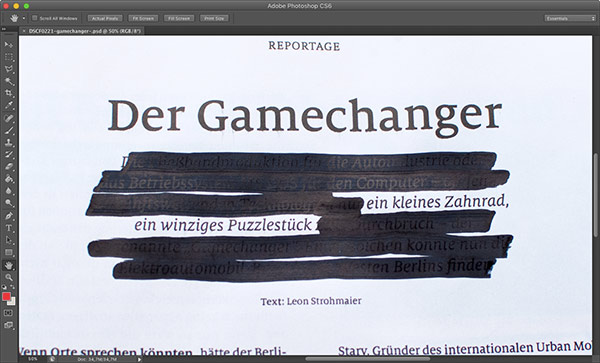The height and width of the screenshot is (363, 600).
Task: Open the Essentials workspace dropdown
Action: coord(571,18)
